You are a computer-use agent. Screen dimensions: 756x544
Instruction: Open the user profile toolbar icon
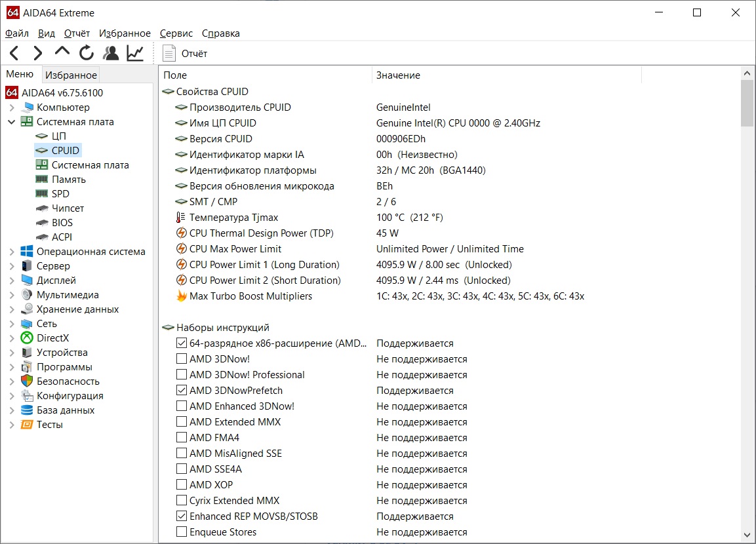pyautogui.click(x=111, y=53)
